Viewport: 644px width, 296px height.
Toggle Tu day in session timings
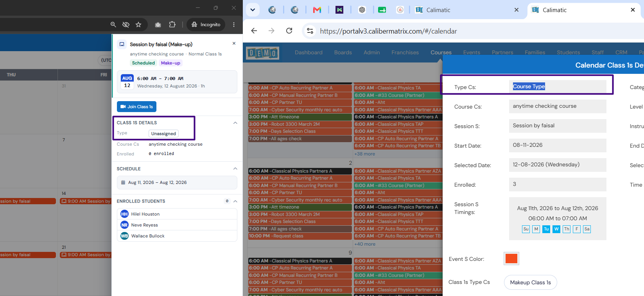546,229
